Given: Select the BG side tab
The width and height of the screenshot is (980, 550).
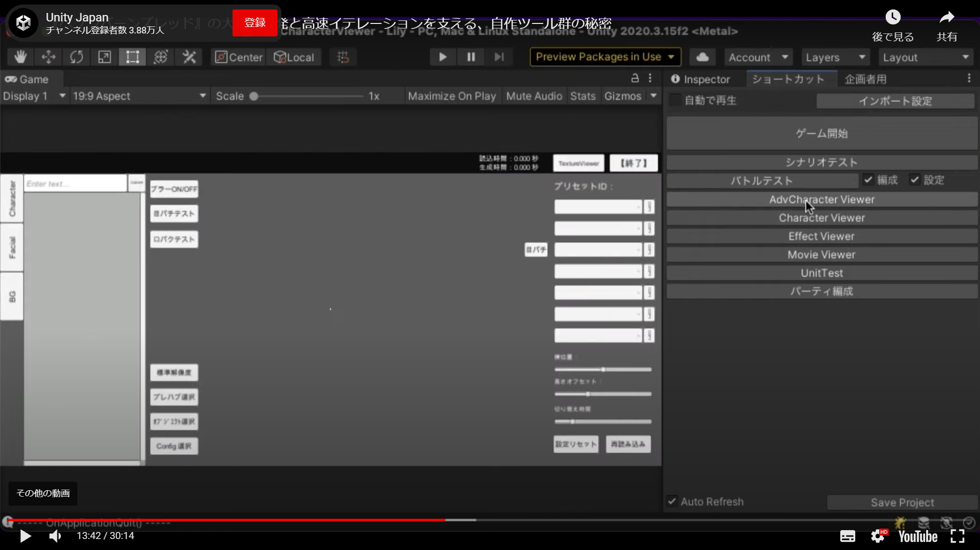Looking at the screenshot, I should pyautogui.click(x=12, y=296).
